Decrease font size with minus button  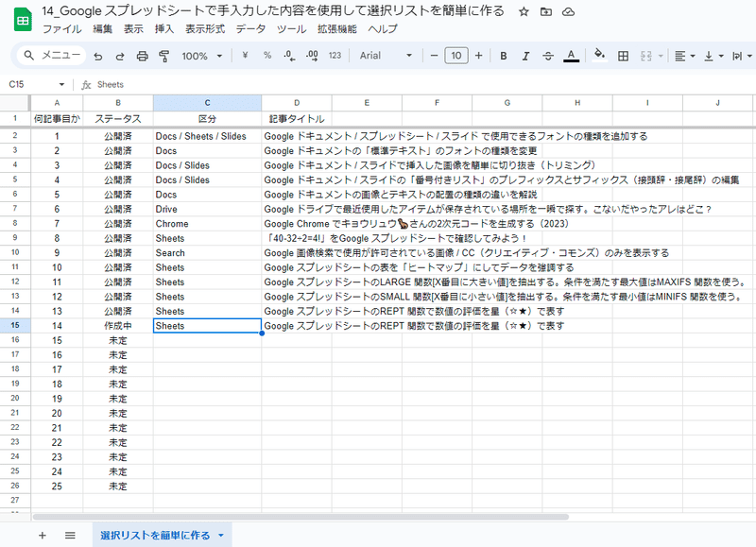[434, 56]
